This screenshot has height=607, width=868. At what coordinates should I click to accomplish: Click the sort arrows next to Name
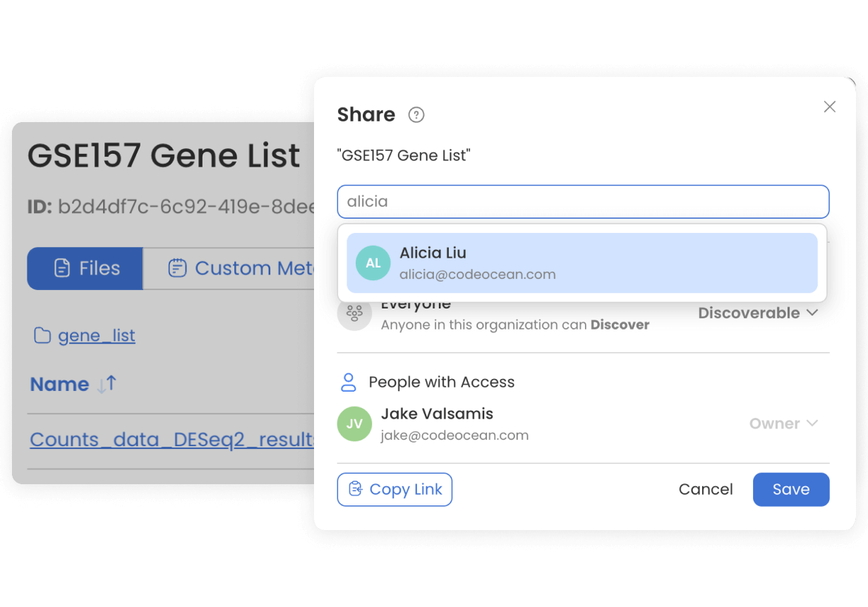pos(107,385)
